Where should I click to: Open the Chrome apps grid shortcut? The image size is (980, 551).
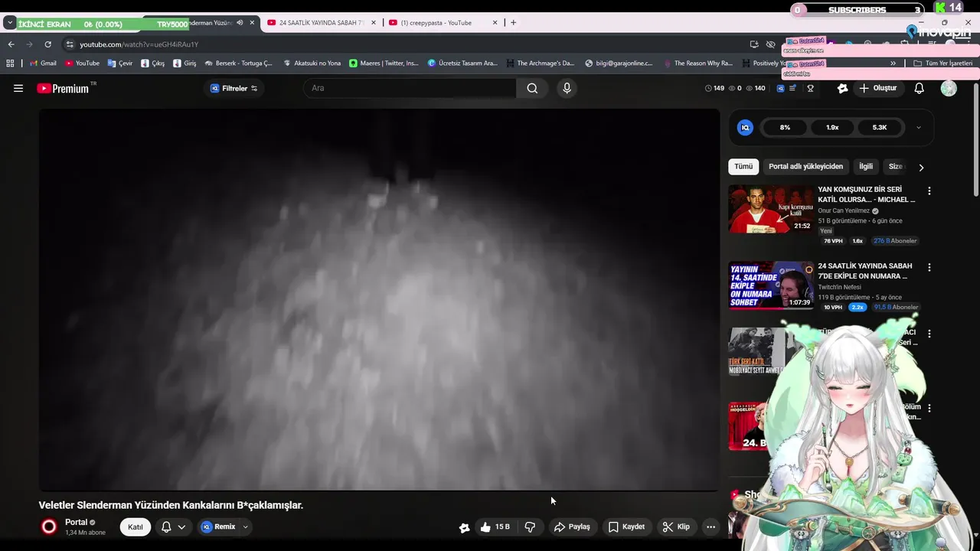tap(10, 64)
